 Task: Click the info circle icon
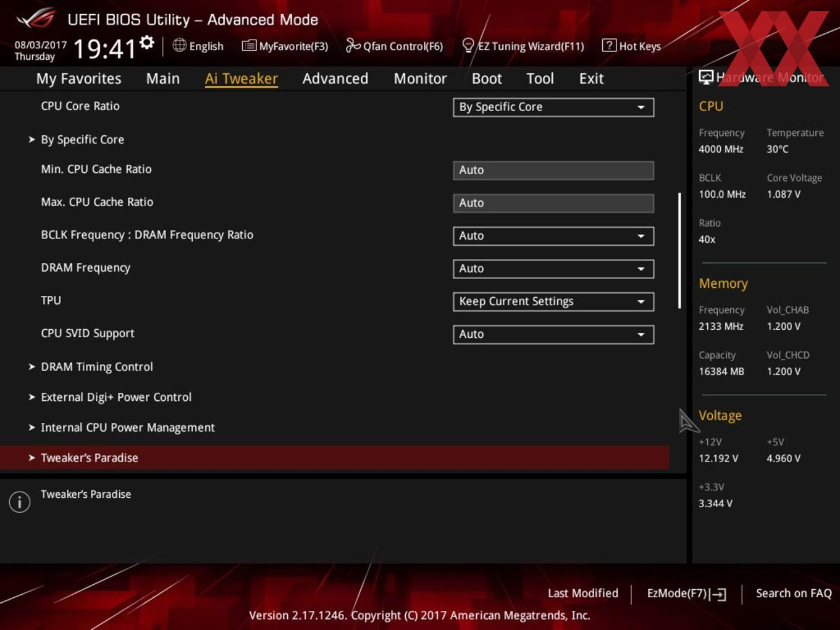click(x=20, y=502)
